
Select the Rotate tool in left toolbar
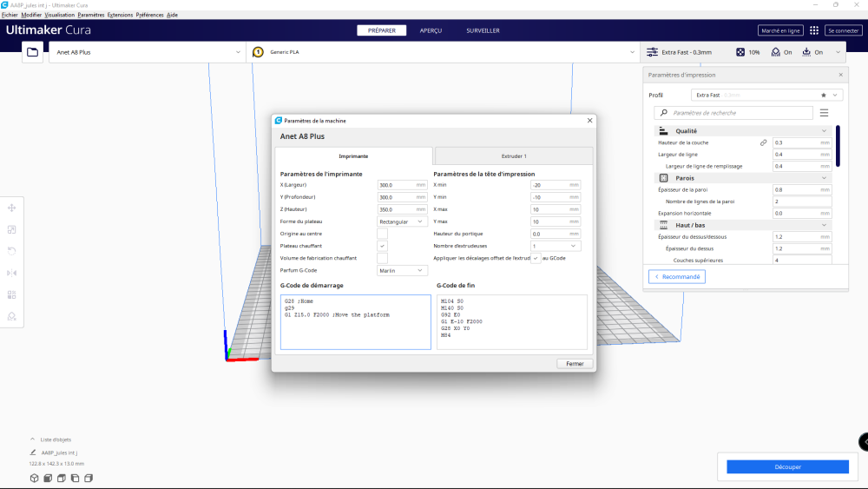(11, 251)
